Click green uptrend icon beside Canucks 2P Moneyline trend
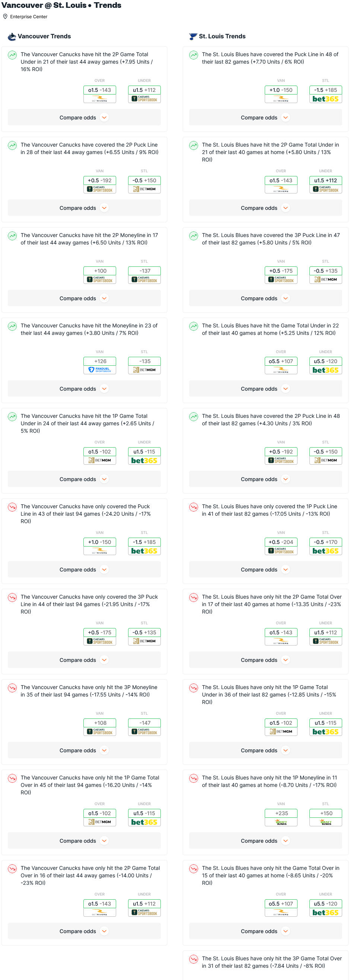 13,236
